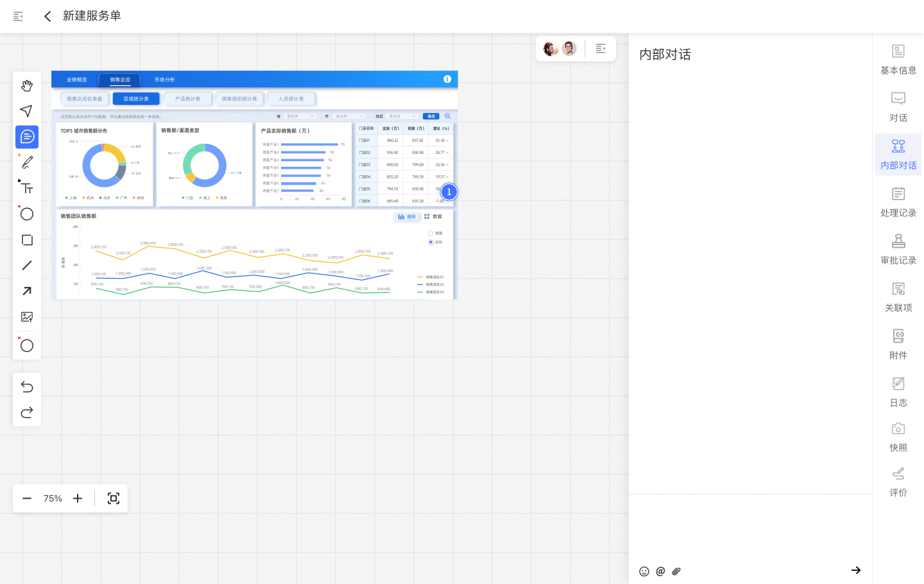Open the 基本信息 panel

click(898, 60)
